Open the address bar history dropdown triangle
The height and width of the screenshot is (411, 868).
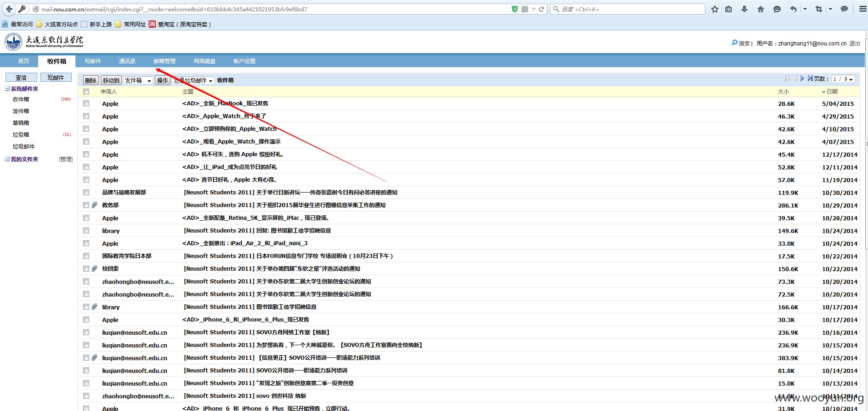click(534, 9)
